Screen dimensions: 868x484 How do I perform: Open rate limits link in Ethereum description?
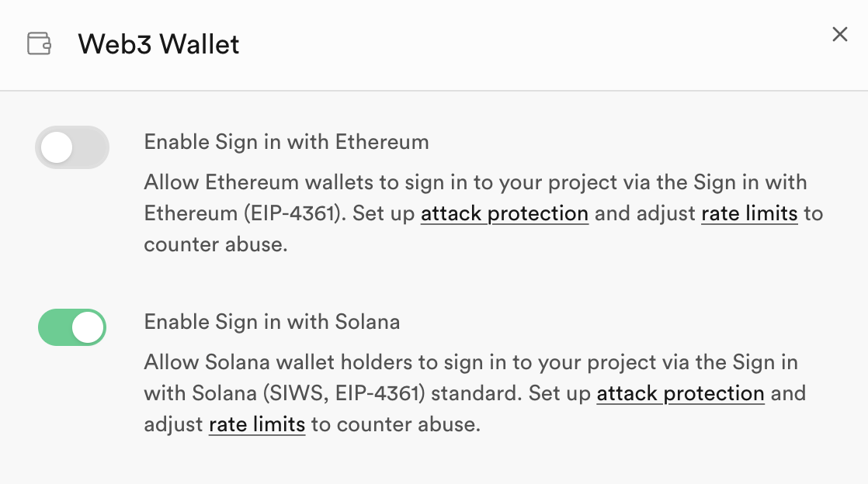click(x=749, y=213)
